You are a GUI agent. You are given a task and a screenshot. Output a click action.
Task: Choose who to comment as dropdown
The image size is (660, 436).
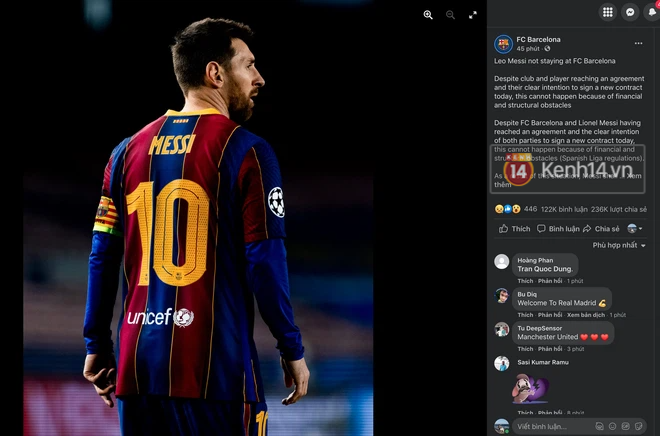click(635, 229)
